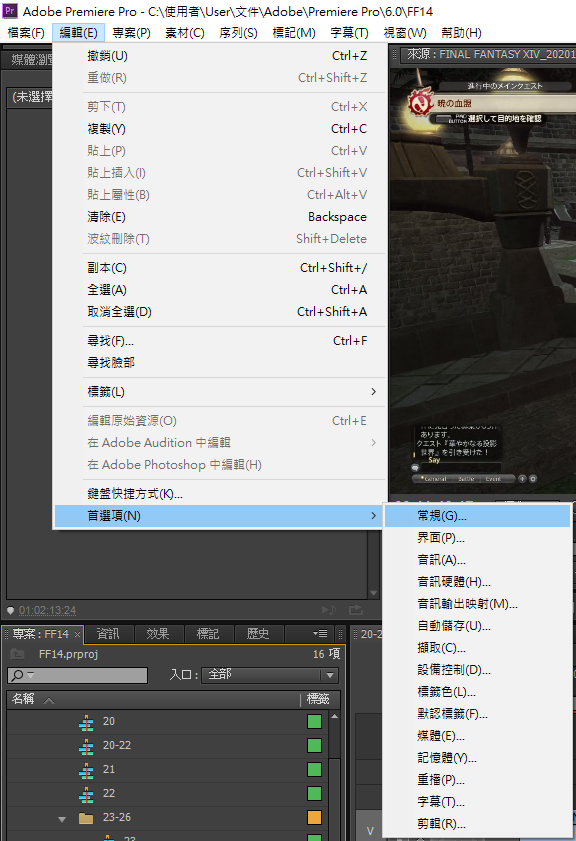Click orange label swatch of bin 23-26
The image size is (576, 841).
coord(314,817)
